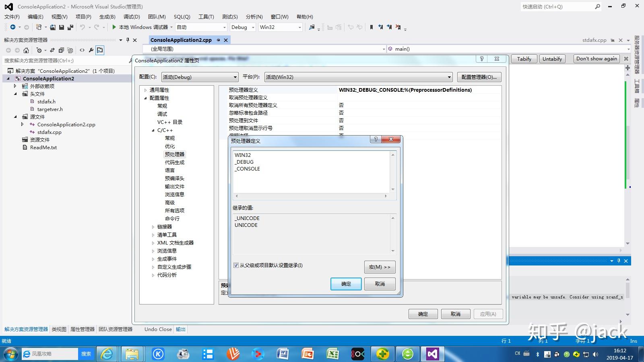The height and width of the screenshot is (362, 644).
Task: Select Optimization in the C/C++ tree
Action: (169, 146)
